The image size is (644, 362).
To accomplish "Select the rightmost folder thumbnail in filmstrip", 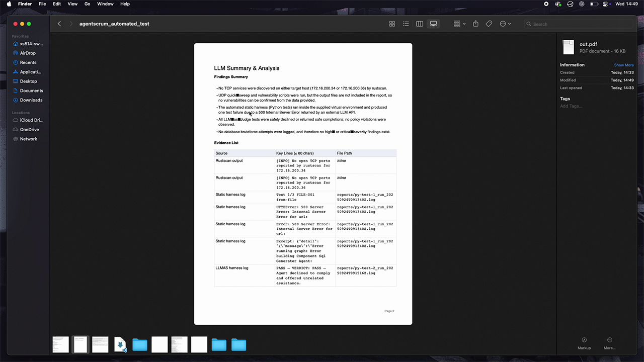I will click(239, 344).
